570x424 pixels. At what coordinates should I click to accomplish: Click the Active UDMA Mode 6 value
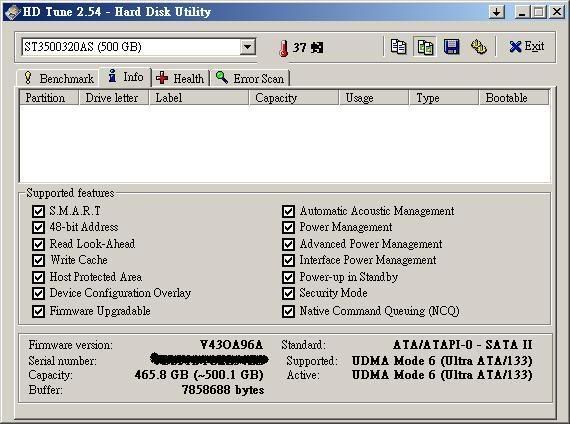point(442,375)
